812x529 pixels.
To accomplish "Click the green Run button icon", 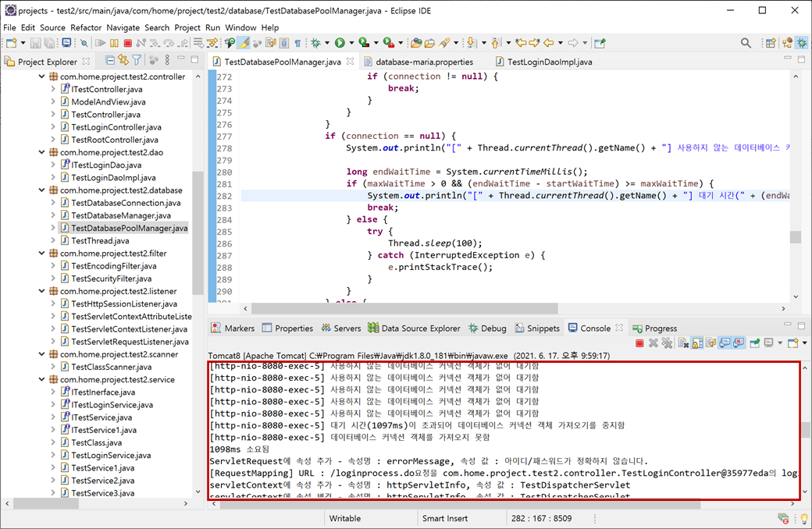I will [x=340, y=43].
